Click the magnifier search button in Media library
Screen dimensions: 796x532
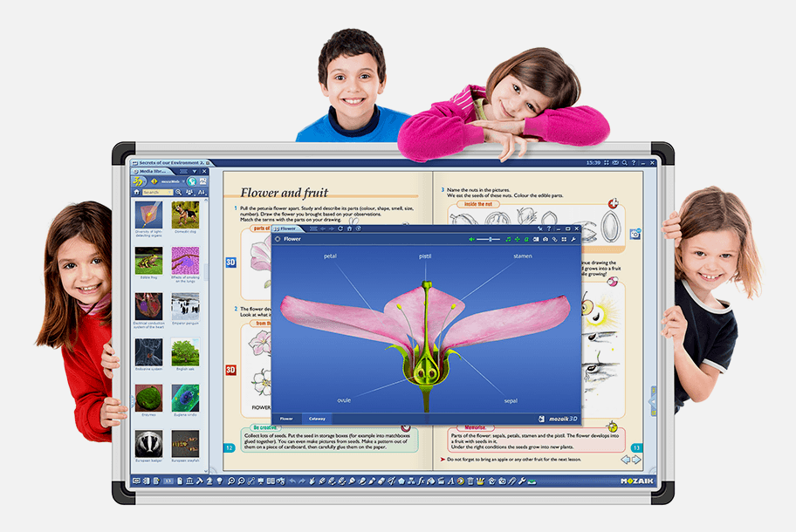[179, 192]
